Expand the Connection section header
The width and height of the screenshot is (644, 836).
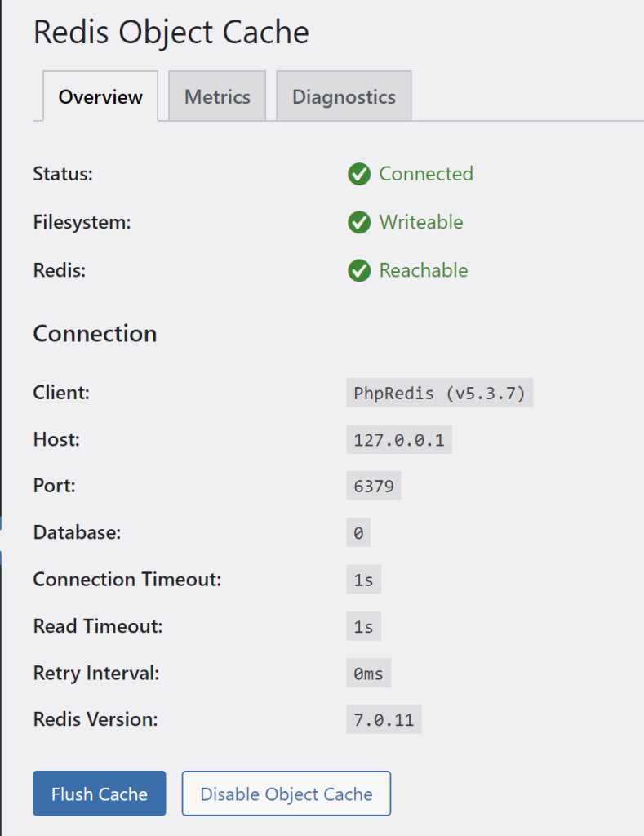tap(95, 333)
